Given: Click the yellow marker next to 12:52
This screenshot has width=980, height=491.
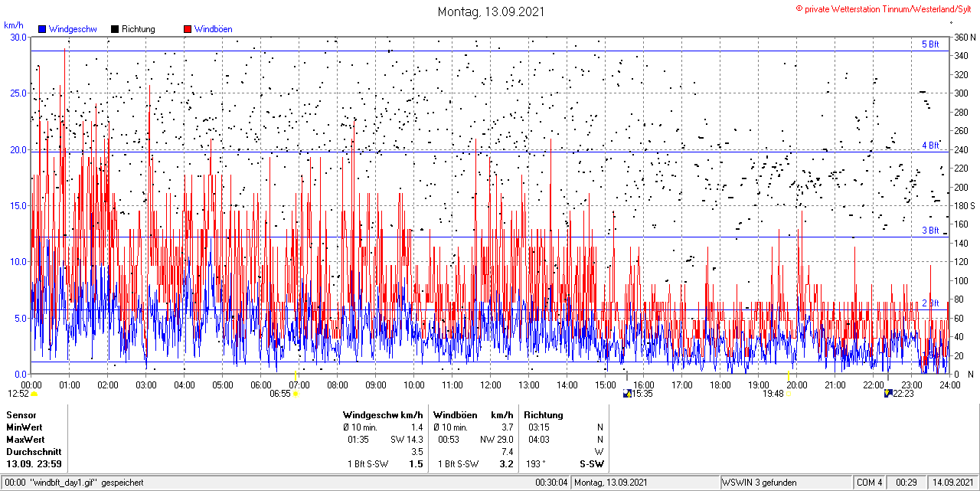Looking at the screenshot, I should 34,394.
